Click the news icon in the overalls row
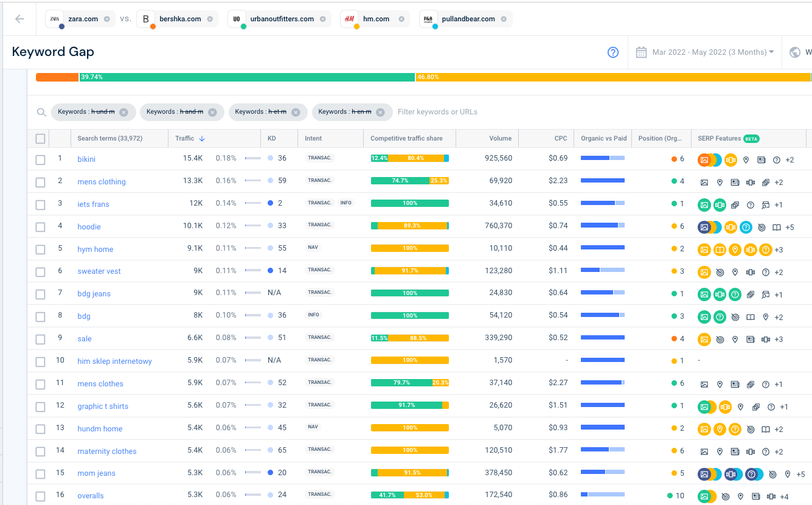Image resolution: width=812 pixels, height=505 pixels. pyautogui.click(x=756, y=497)
